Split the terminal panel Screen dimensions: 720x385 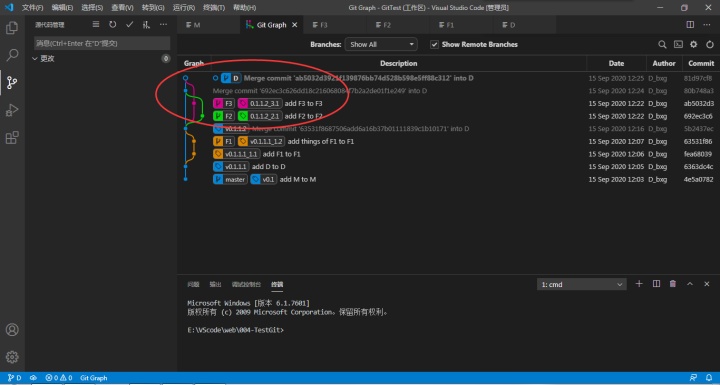[656, 284]
